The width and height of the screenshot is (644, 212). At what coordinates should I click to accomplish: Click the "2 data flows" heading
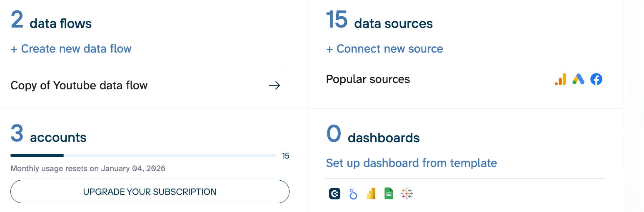(x=51, y=22)
